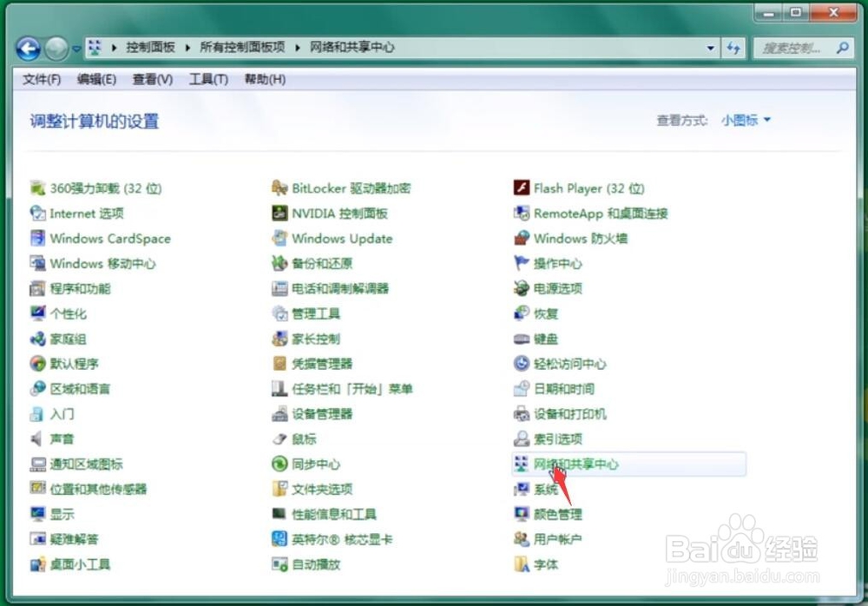Click the 程序和功能 icon

pyautogui.click(x=37, y=288)
